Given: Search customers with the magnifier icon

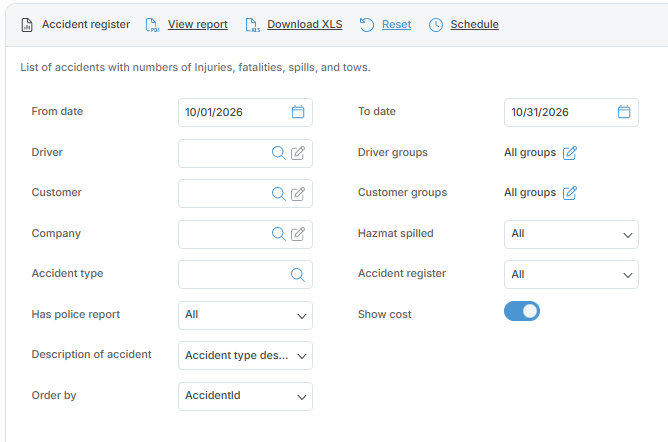Looking at the screenshot, I should click(x=279, y=194).
